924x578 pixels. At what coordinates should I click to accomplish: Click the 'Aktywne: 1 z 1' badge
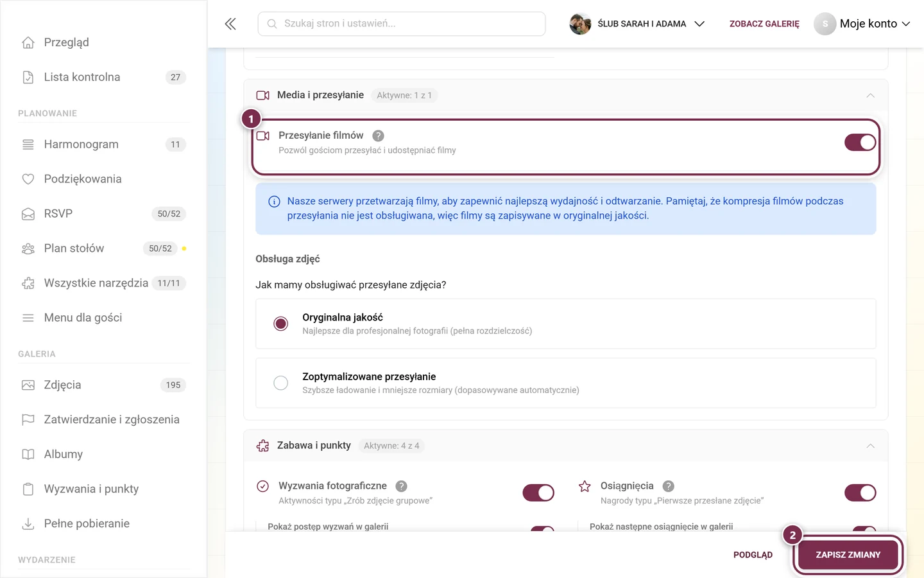(404, 96)
